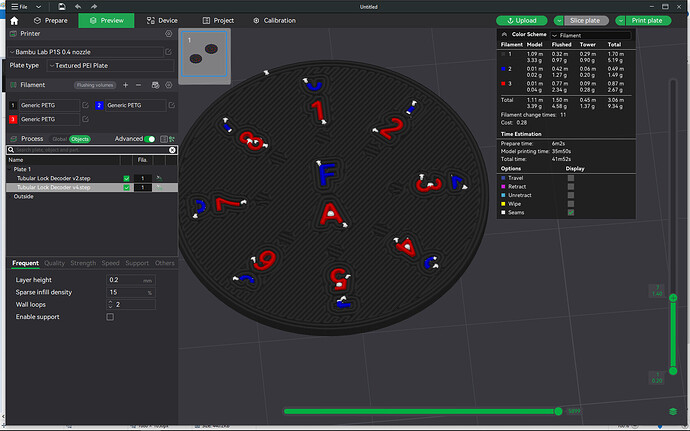Hide Seams in display options
Viewport: 690px width, 431px height.
[x=571, y=213]
